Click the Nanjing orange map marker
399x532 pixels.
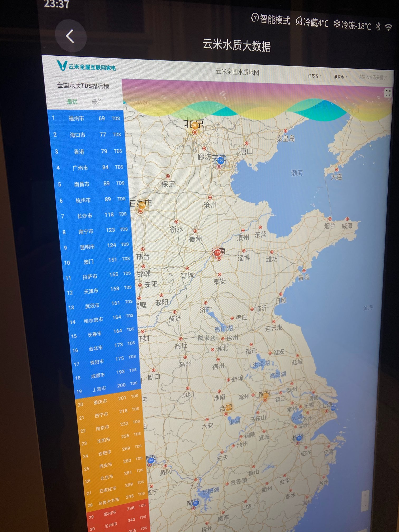pyautogui.click(x=265, y=396)
